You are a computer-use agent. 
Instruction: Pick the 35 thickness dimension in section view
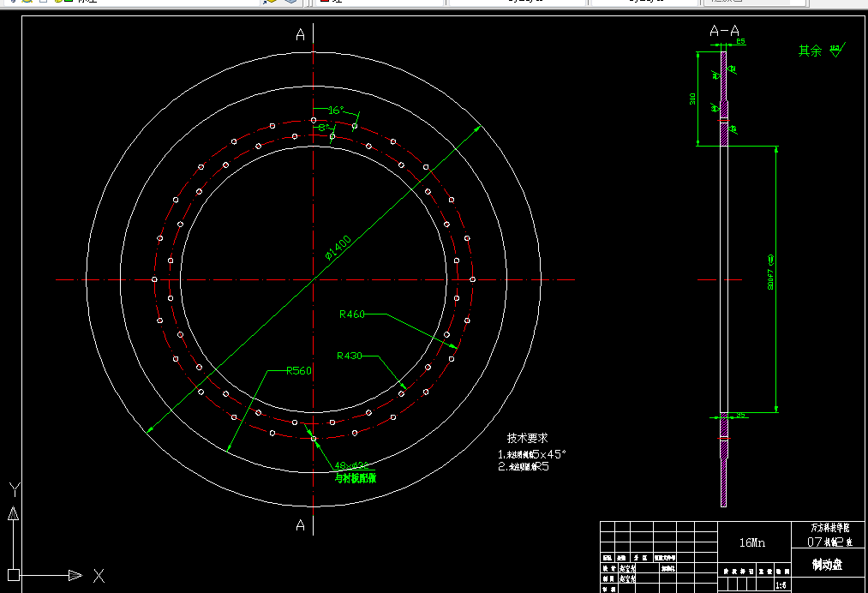pyautogui.click(x=740, y=415)
